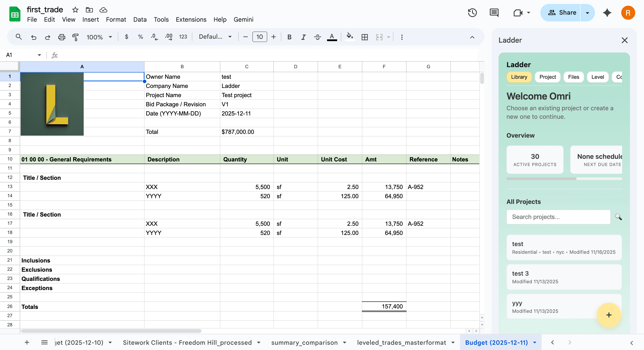Open the all sheets list icon
The image size is (644, 350).
(x=44, y=342)
